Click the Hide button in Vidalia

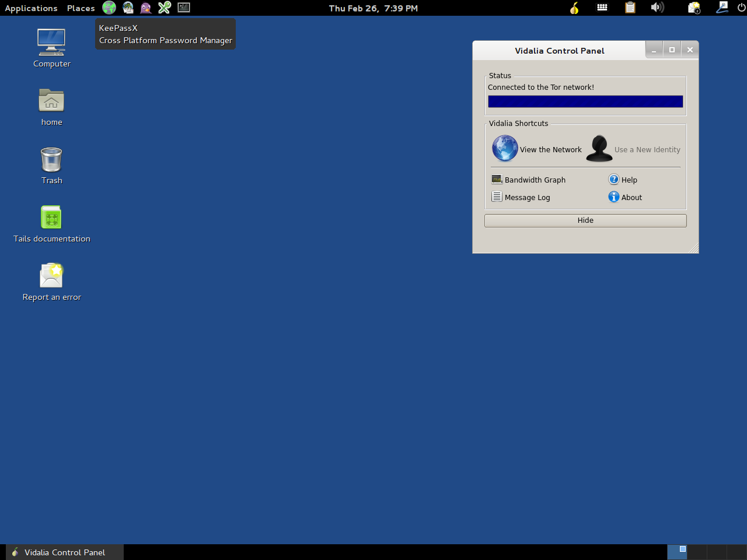pos(585,220)
